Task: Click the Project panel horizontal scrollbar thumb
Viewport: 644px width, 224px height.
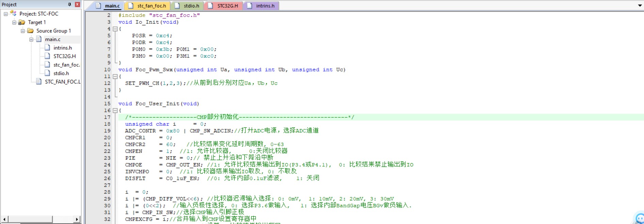Action: [30, 219]
